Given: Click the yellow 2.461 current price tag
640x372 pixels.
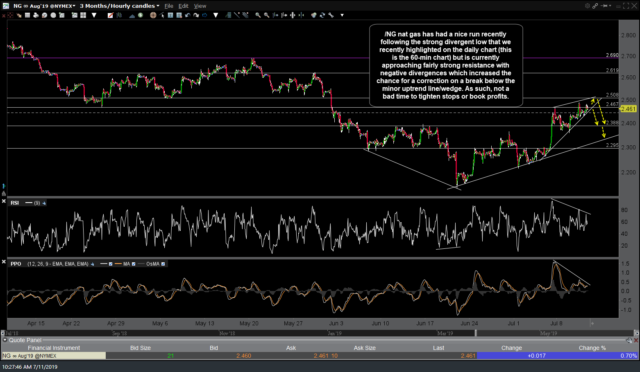Looking at the screenshot, I should coord(628,109).
